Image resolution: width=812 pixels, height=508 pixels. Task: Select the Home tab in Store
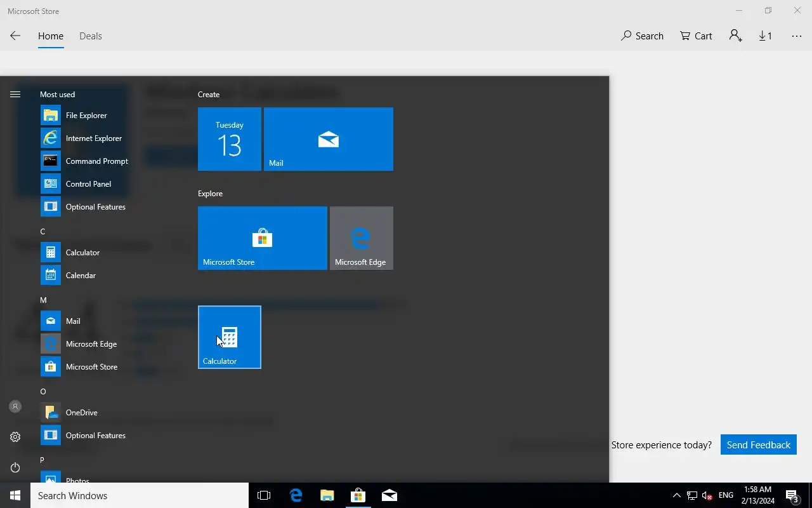click(x=51, y=36)
